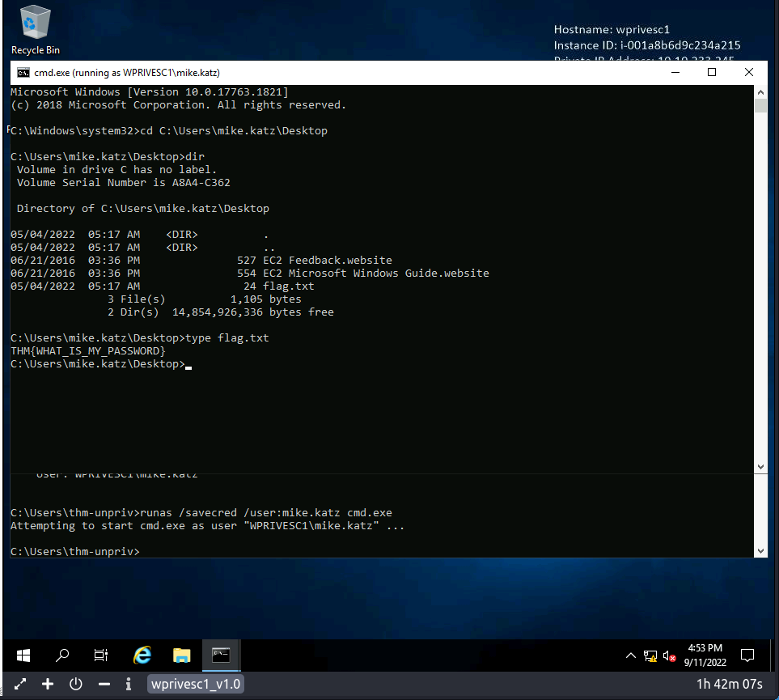
Task: Show hidden system tray icons
Action: coord(631,655)
